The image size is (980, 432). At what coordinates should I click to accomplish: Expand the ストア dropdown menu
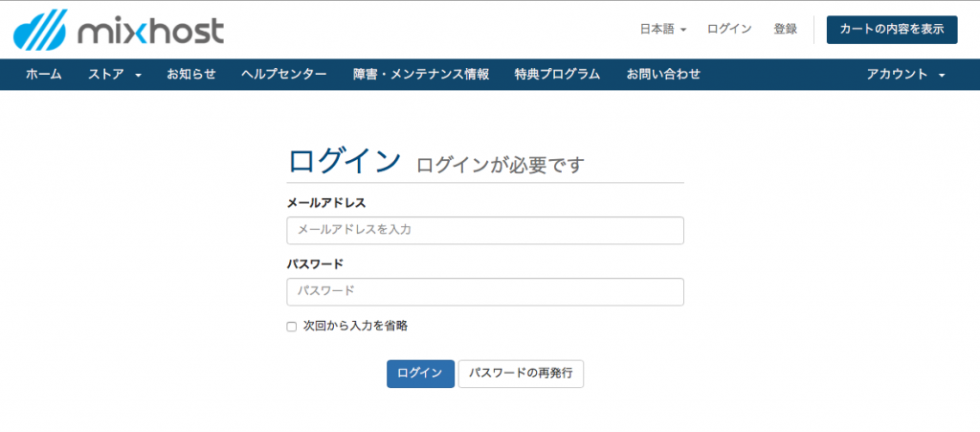click(x=114, y=75)
